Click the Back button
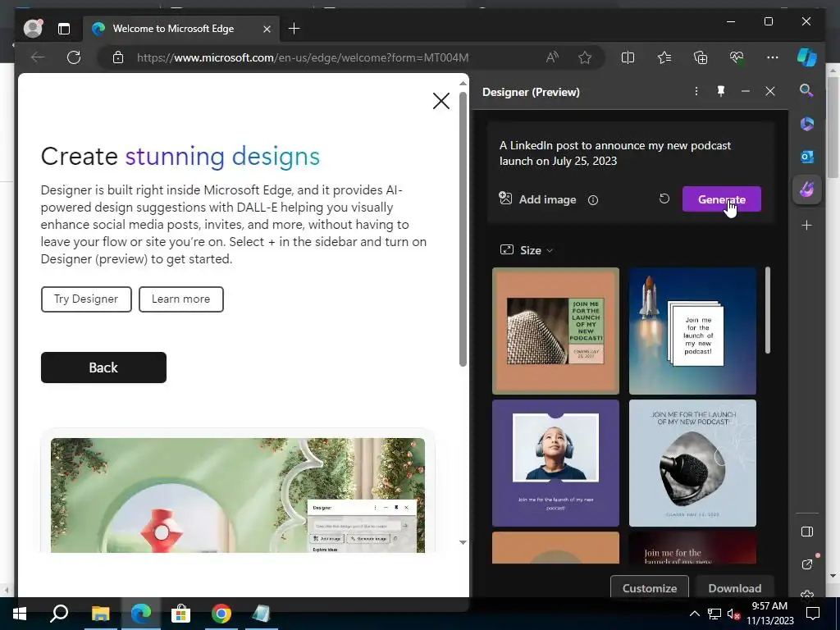This screenshot has width=840, height=630. pos(103,367)
